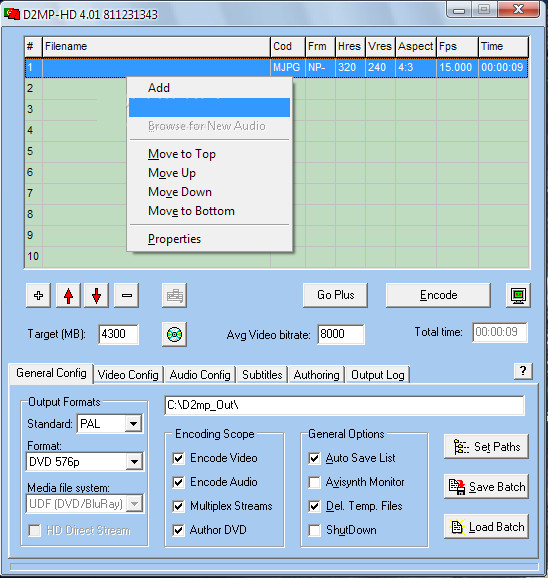Click the Vres column header
The height and width of the screenshot is (578, 548).
click(380, 46)
